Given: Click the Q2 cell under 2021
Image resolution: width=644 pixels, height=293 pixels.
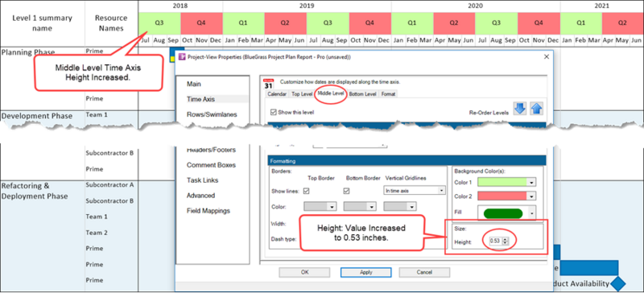Looking at the screenshot, I should [x=623, y=23].
